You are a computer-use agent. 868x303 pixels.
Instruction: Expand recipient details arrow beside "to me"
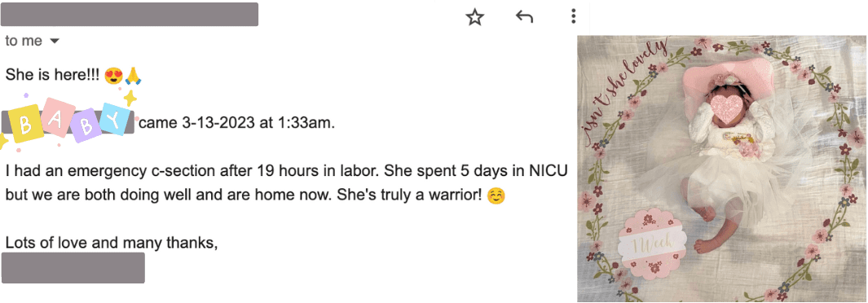click(55, 42)
